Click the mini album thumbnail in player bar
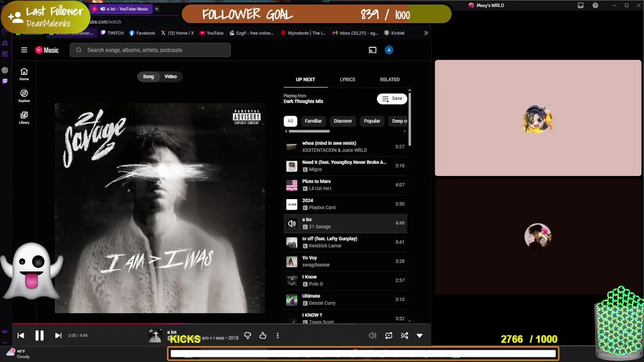The width and height of the screenshot is (644, 362). [155, 335]
